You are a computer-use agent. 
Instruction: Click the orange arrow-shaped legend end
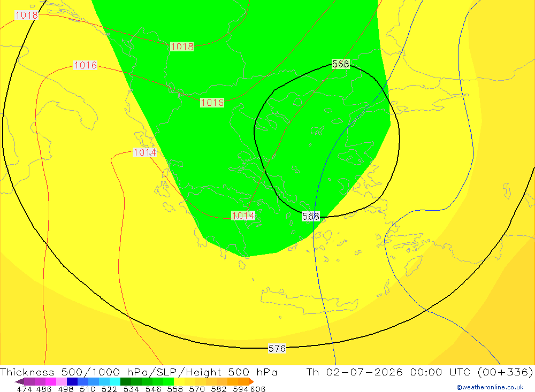click(x=251, y=382)
